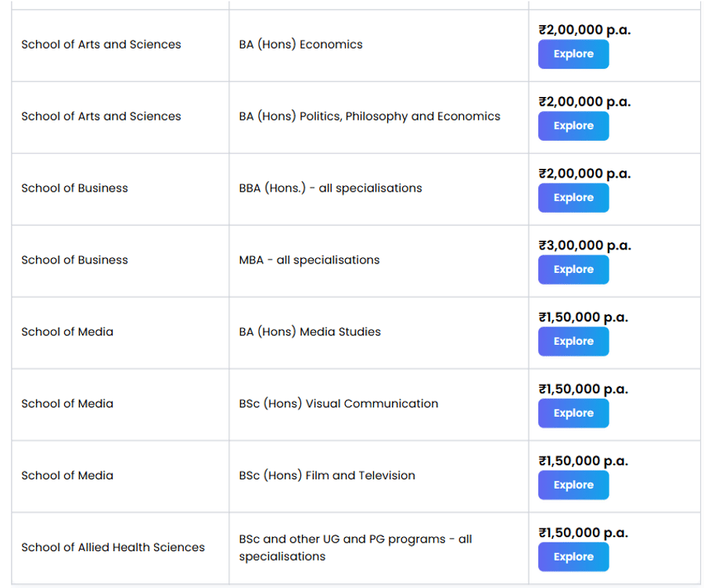Click Explore for BSc (Hons) Visual Communication
This screenshot has width=704, height=588.
click(573, 413)
